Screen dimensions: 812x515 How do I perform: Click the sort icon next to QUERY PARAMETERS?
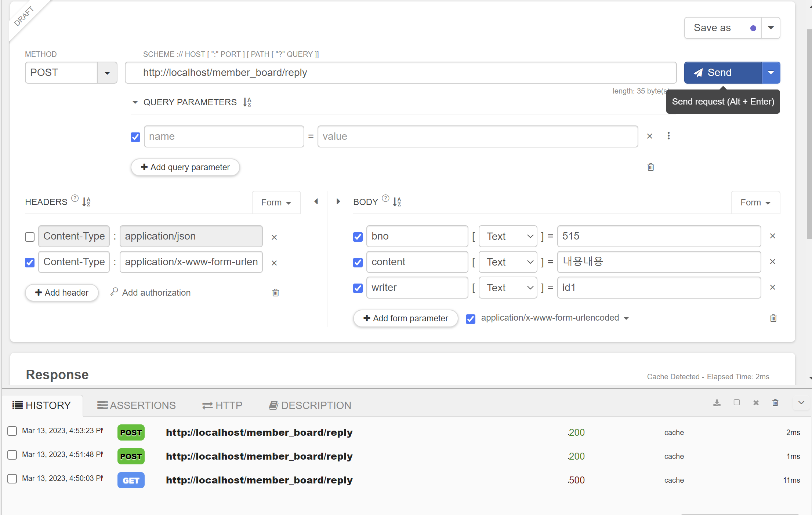tap(247, 102)
